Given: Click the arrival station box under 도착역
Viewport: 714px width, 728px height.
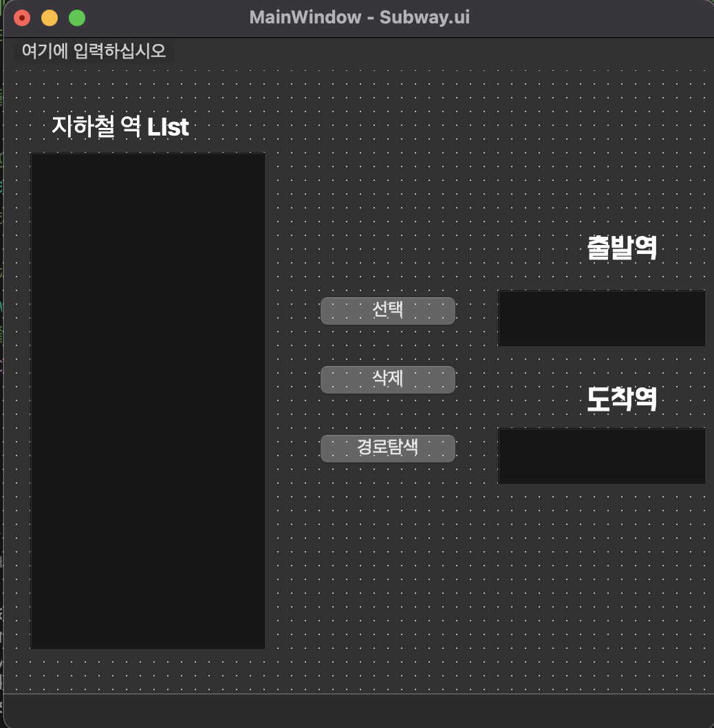Looking at the screenshot, I should [x=601, y=456].
